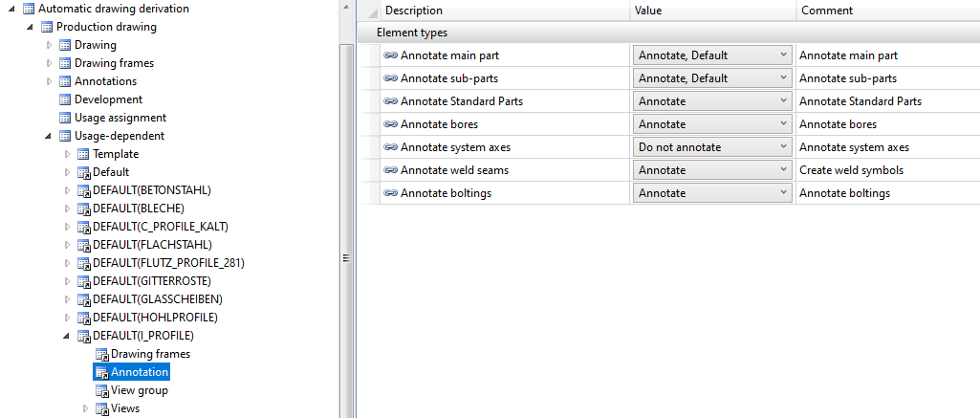Click the panel splitter grip handle
Screen dimensions: 980x418
tap(347, 258)
